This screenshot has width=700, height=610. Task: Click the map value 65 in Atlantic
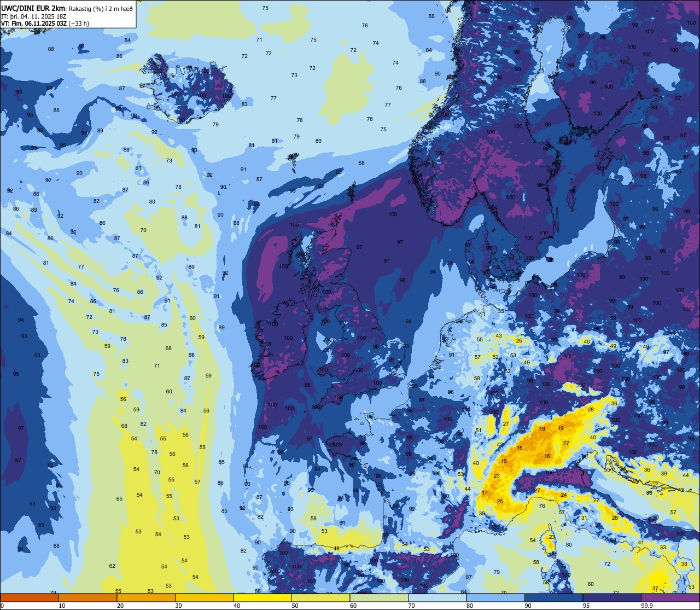tap(119, 499)
